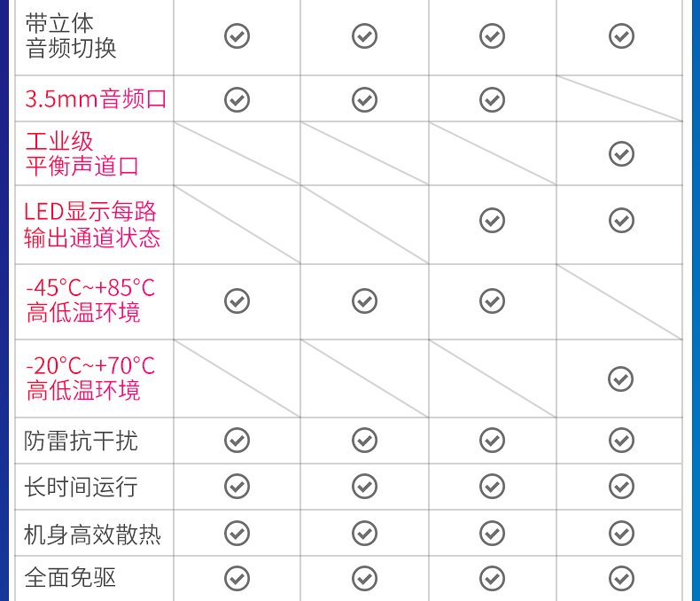
Task: Click third-column checkmark in 3.5mm音频口 row
Action: pyautogui.click(x=492, y=99)
